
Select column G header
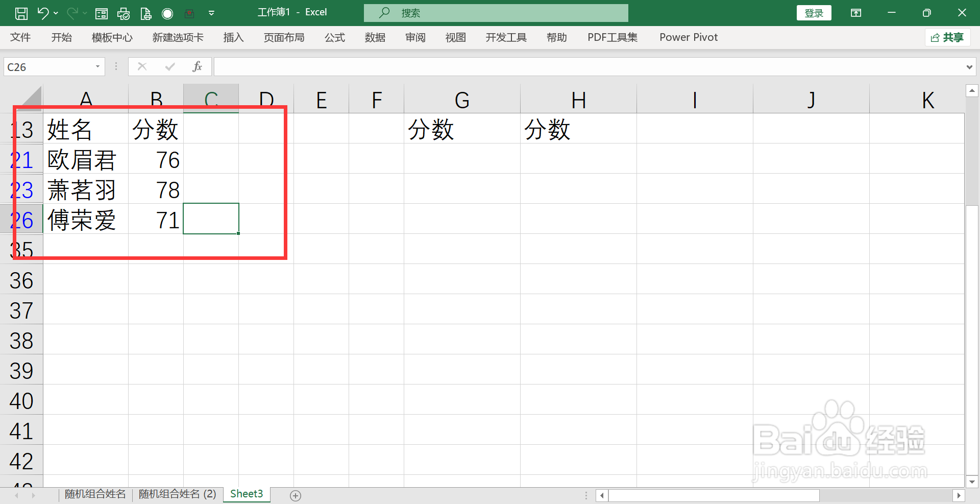pyautogui.click(x=462, y=99)
